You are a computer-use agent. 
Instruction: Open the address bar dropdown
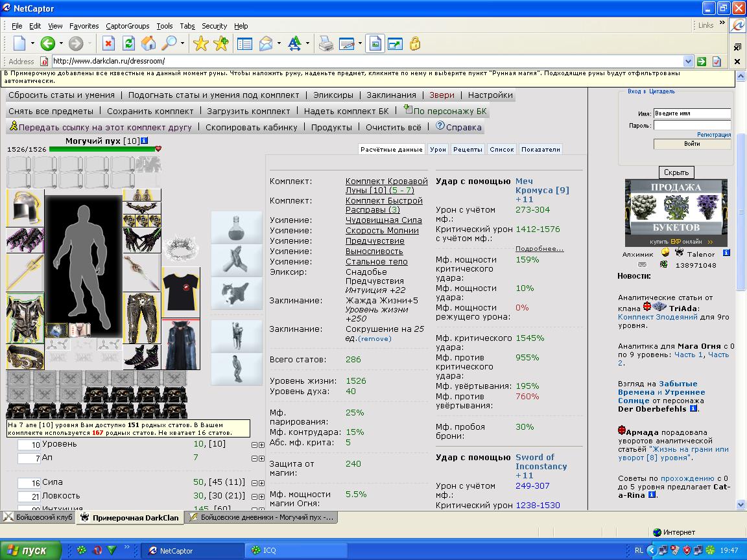point(688,62)
